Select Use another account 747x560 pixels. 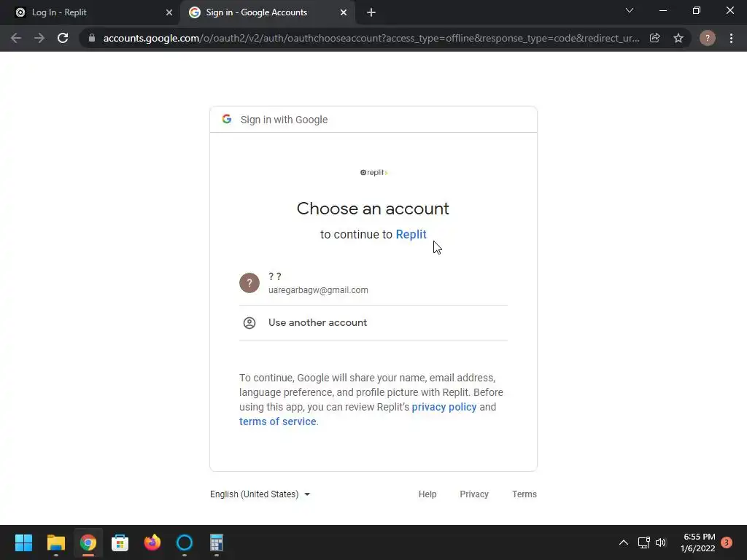coord(373,323)
